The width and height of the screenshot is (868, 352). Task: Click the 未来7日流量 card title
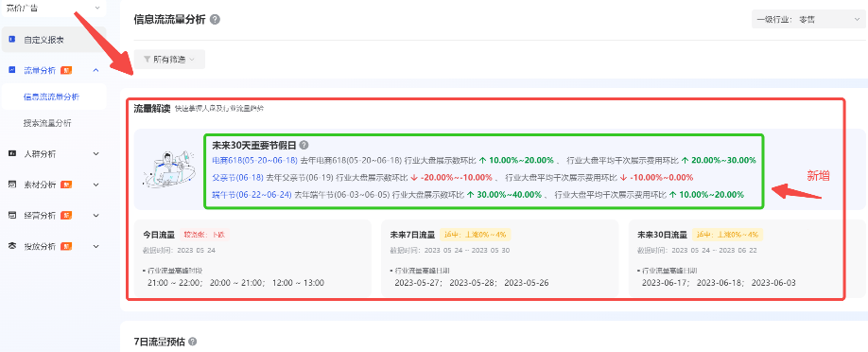click(412, 234)
